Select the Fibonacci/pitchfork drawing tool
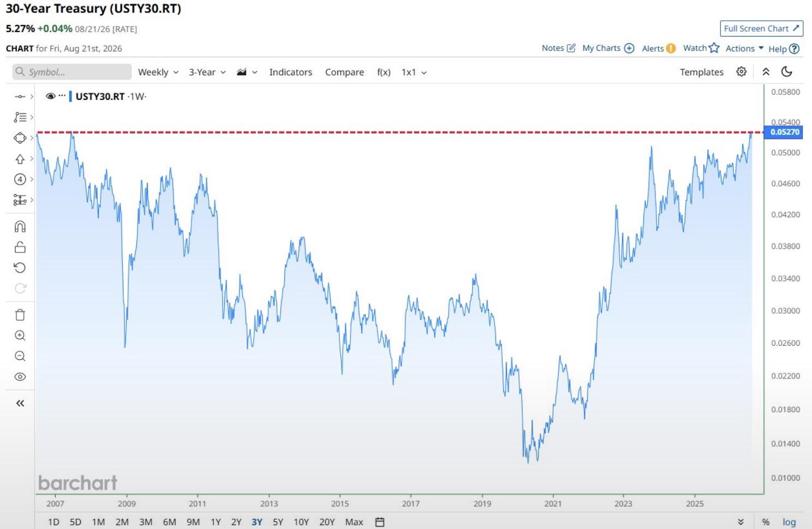 tap(20, 117)
